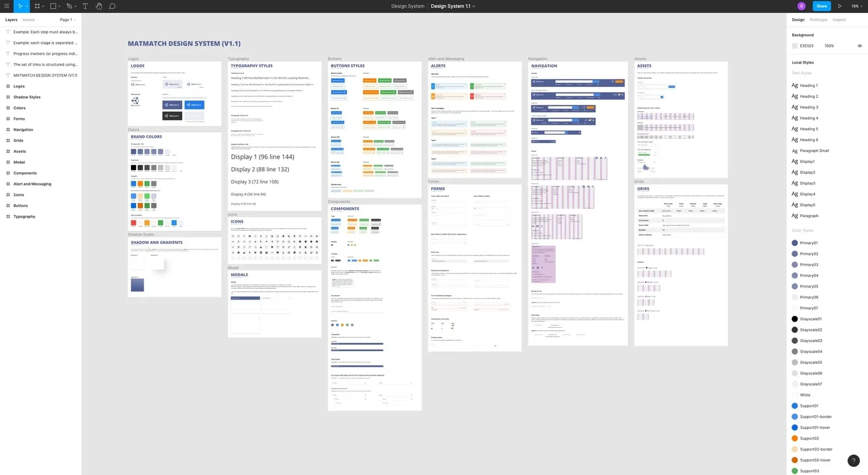Switch to the Assets tab
The height and width of the screenshot is (475, 868).
[x=29, y=20]
